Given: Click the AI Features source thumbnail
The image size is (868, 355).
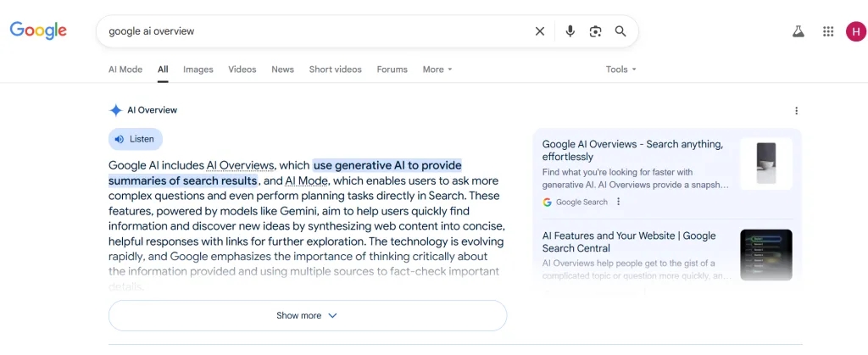Looking at the screenshot, I should point(765,255).
